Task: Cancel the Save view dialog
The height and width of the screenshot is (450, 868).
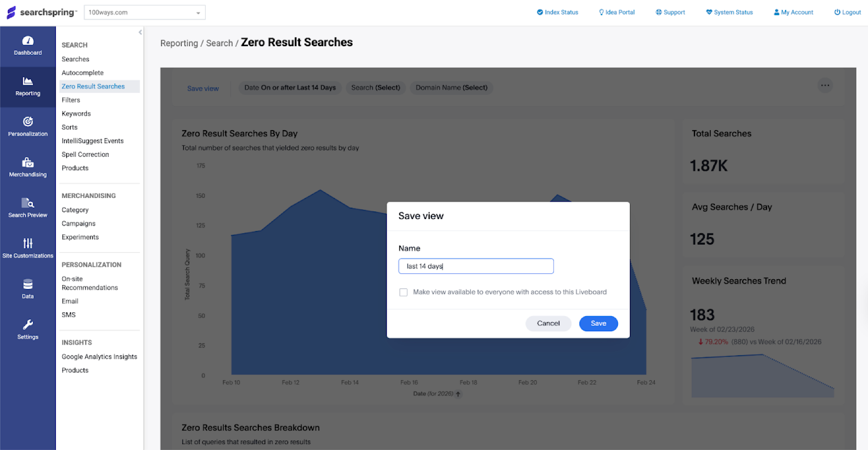Action: 548,324
